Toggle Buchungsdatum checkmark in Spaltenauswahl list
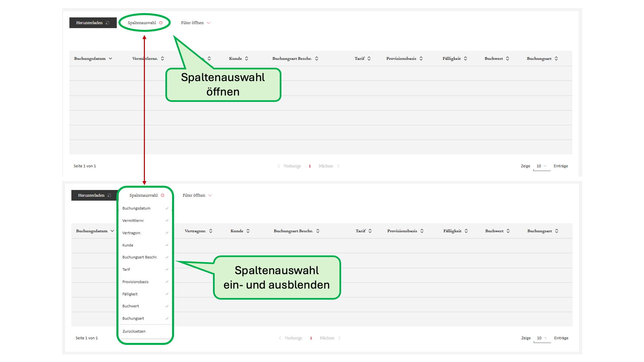The height and width of the screenshot is (362, 644). pyautogui.click(x=167, y=208)
